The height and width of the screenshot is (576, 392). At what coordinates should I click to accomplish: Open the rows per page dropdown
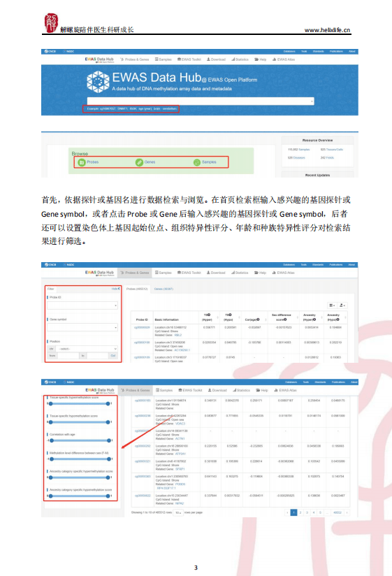(x=177, y=512)
